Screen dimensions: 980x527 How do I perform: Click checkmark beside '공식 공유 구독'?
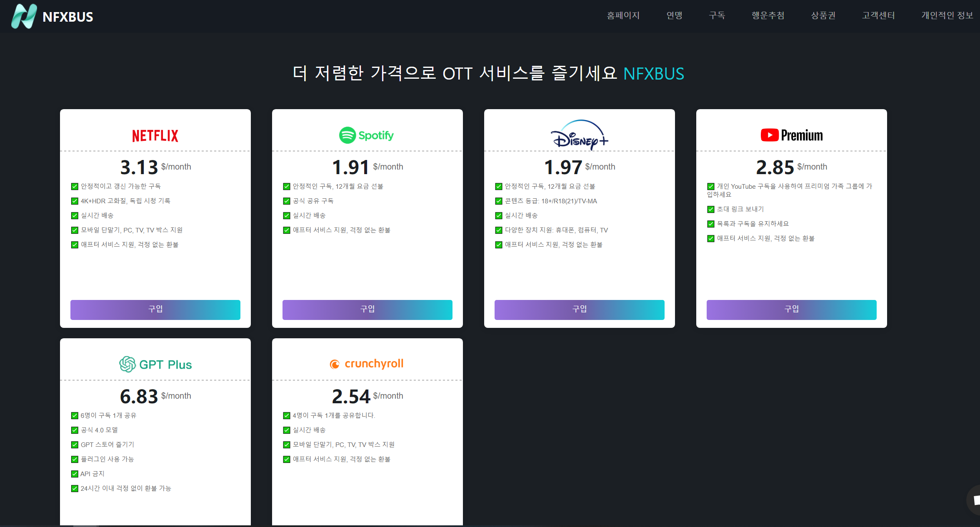pyautogui.click(x=287, y=201)
